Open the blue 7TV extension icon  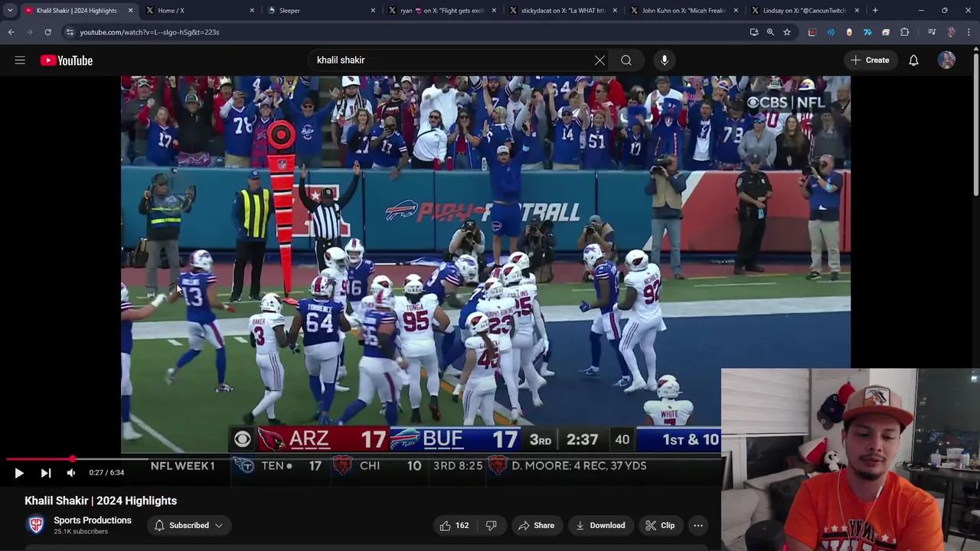pos(867,32)
